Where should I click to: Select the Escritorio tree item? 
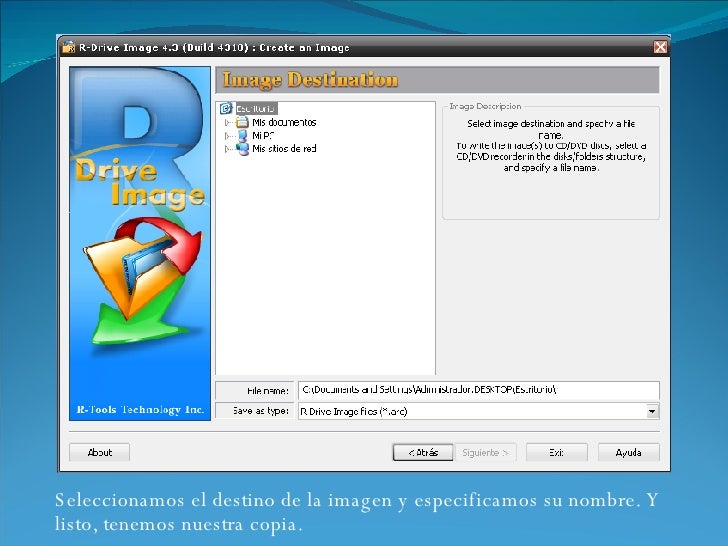tap(256, 109)
